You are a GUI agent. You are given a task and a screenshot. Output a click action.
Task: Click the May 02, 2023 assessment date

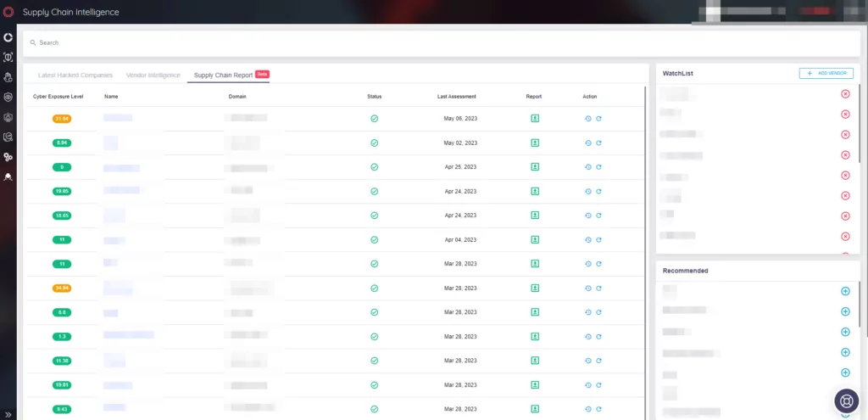pyautogui.click(x=460, y=143)
